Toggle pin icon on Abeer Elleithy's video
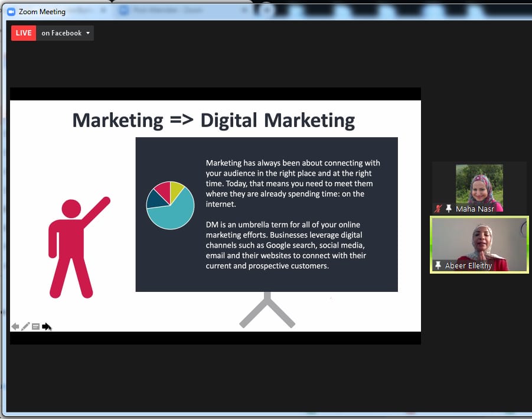The height and width of the screenshot is (419, 532). point(438,265)
